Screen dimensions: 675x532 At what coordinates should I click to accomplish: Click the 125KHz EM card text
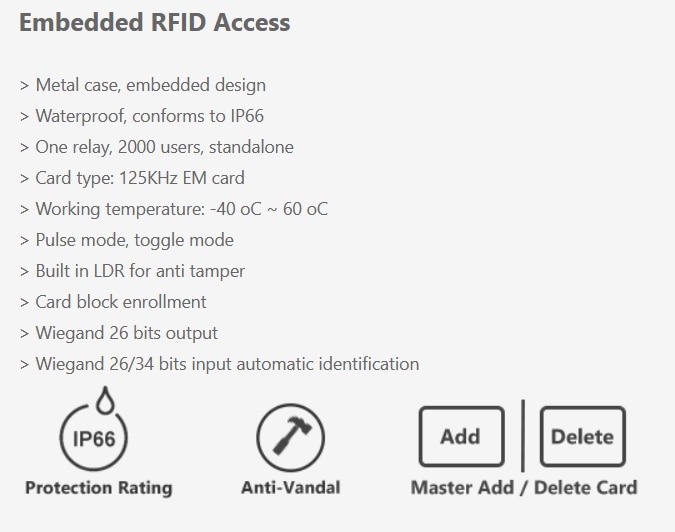[x=182, y=178]
